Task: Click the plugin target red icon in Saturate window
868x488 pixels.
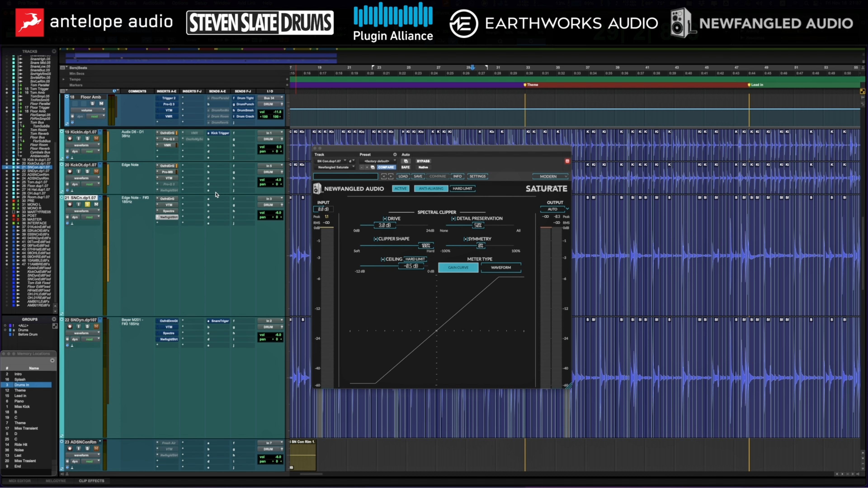Action: tap(567, 161)
